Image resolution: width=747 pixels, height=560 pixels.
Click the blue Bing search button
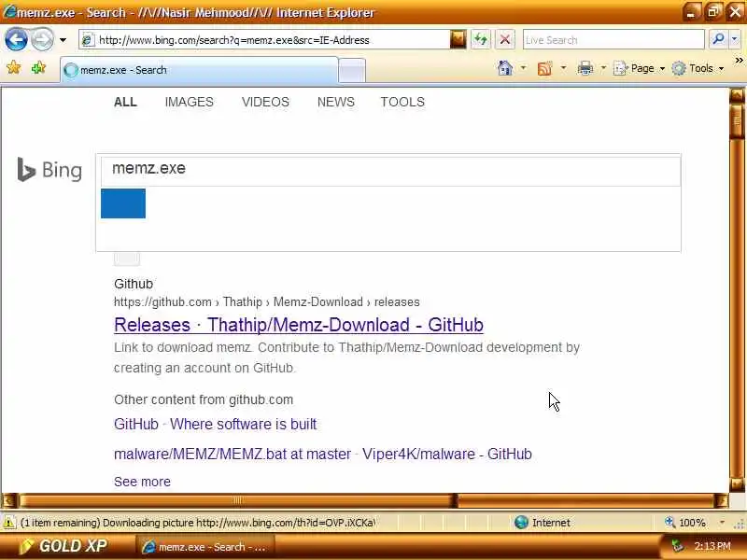123,203
